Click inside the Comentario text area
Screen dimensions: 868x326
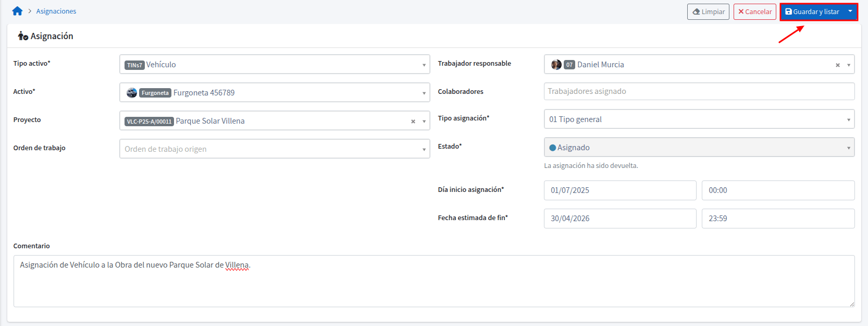[x=434, y=281]
